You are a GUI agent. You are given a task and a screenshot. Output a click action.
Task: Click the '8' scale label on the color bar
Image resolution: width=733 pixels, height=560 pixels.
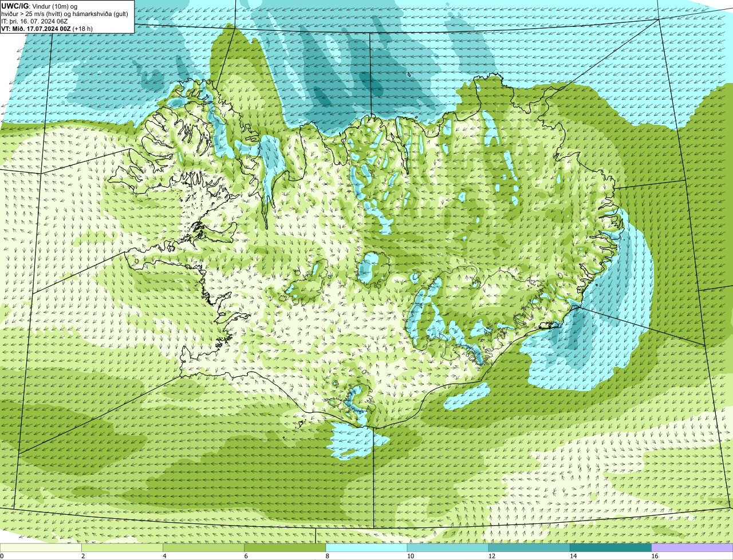tap(327, 556)
